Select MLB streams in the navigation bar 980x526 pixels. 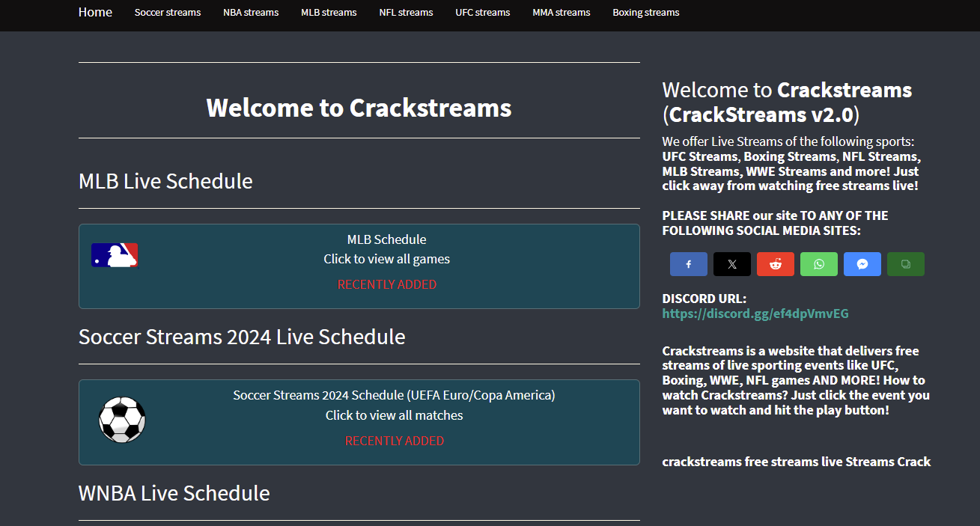tap(329, 12)
